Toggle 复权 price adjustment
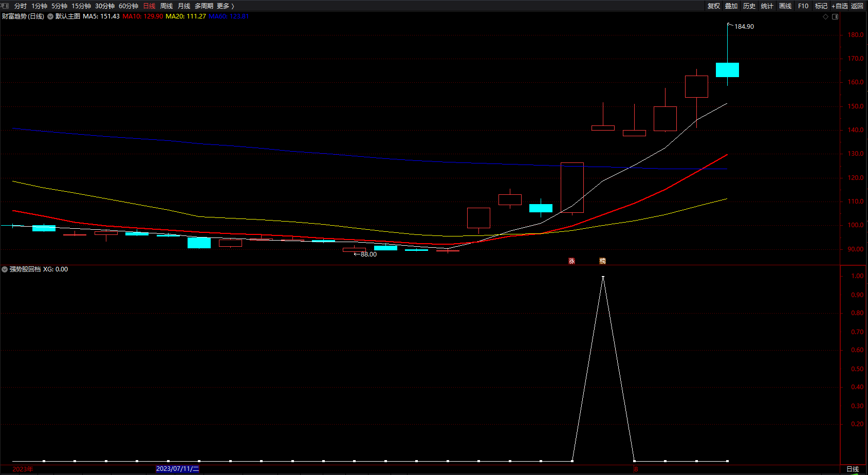The image size is (868, 475). [x=714, y=6]
